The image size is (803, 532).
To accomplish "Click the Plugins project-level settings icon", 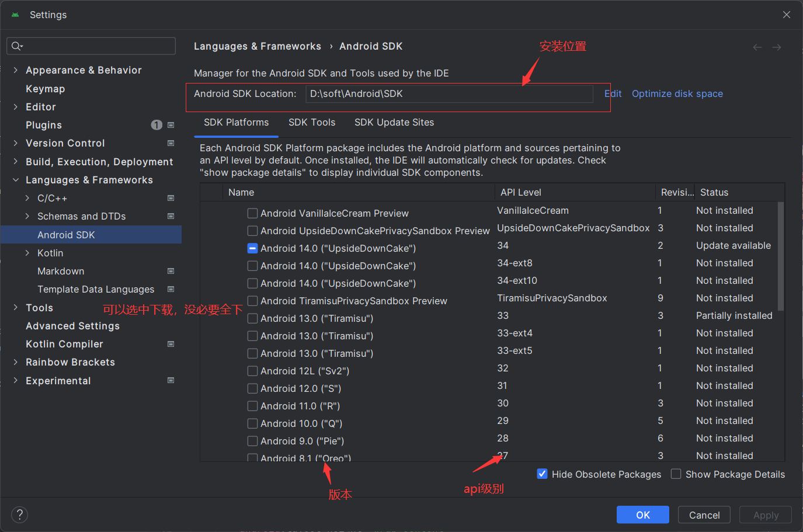I will [171, 125].
